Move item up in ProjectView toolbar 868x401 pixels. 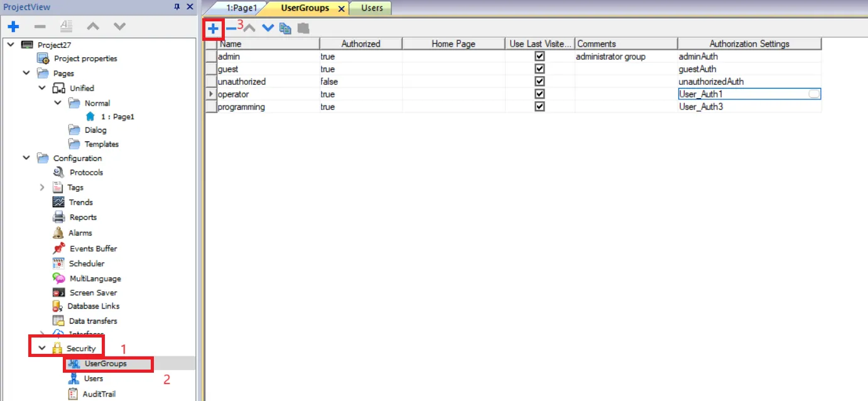tap(93, 26)
